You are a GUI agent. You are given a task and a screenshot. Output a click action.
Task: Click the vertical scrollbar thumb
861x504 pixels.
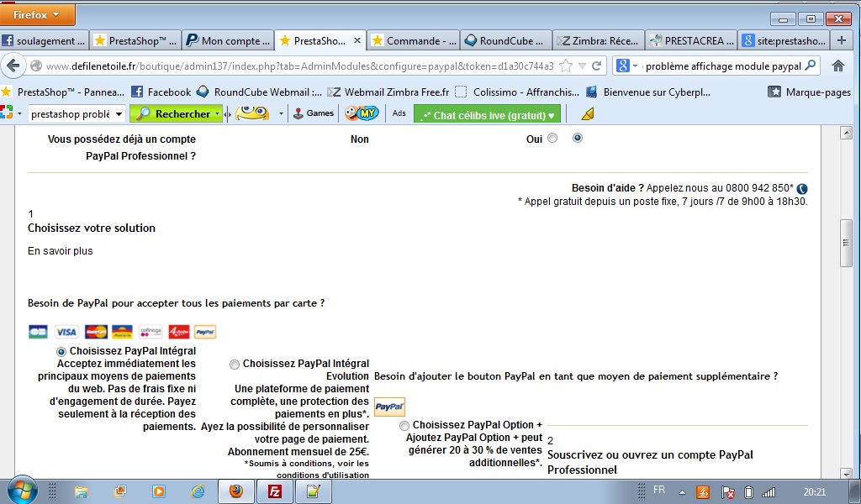pyautogui.click(x=846, y=243)
